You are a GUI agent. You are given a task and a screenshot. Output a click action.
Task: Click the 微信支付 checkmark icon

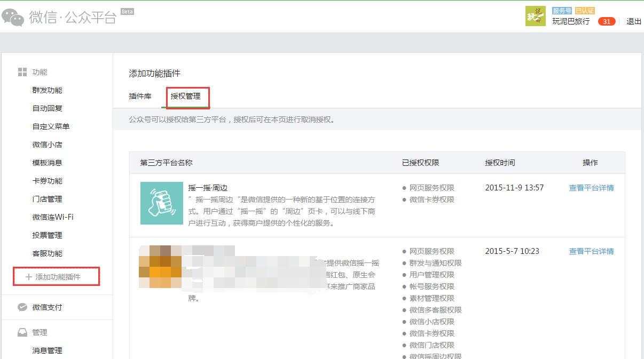(22, 307)
